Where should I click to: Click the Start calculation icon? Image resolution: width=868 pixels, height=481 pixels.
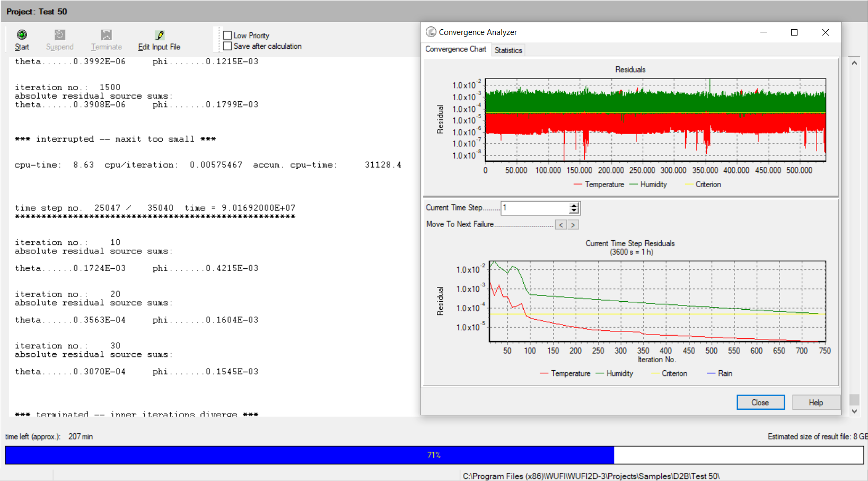coord(22,34)
